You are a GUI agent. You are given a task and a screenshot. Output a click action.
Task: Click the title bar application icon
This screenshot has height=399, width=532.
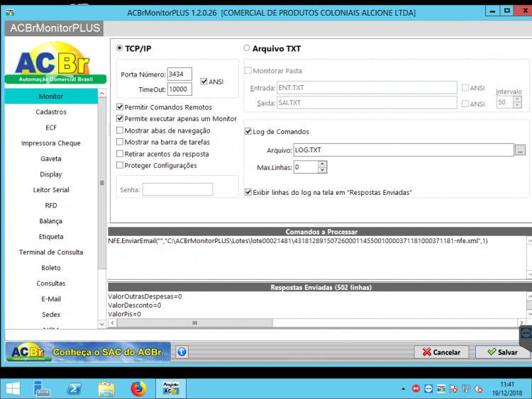coord(10,13)
